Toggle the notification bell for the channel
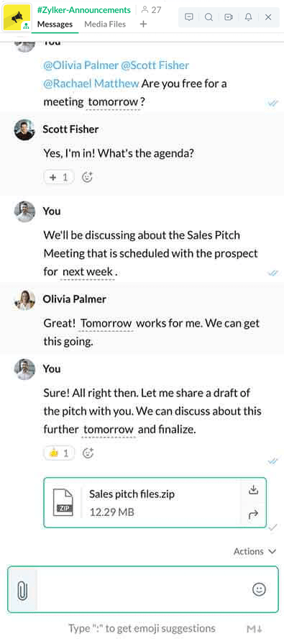The height and width of the screenshot is (644, 284). (x=248, y=17)
